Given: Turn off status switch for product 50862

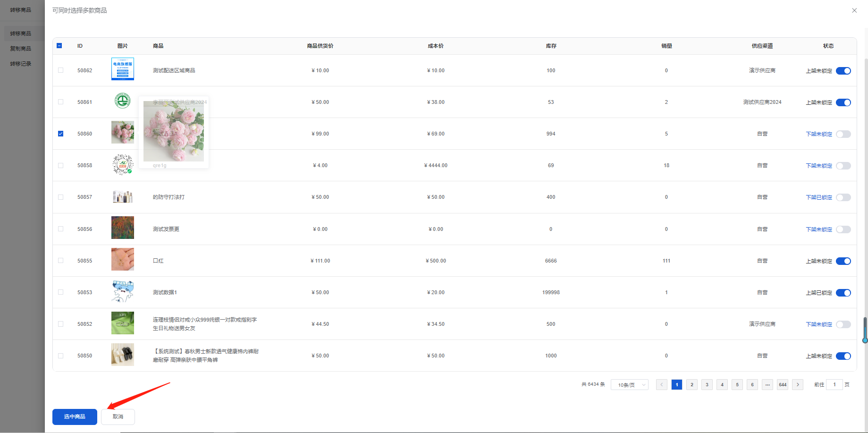Looking at the screenshot, I should (x=843, y=71).
